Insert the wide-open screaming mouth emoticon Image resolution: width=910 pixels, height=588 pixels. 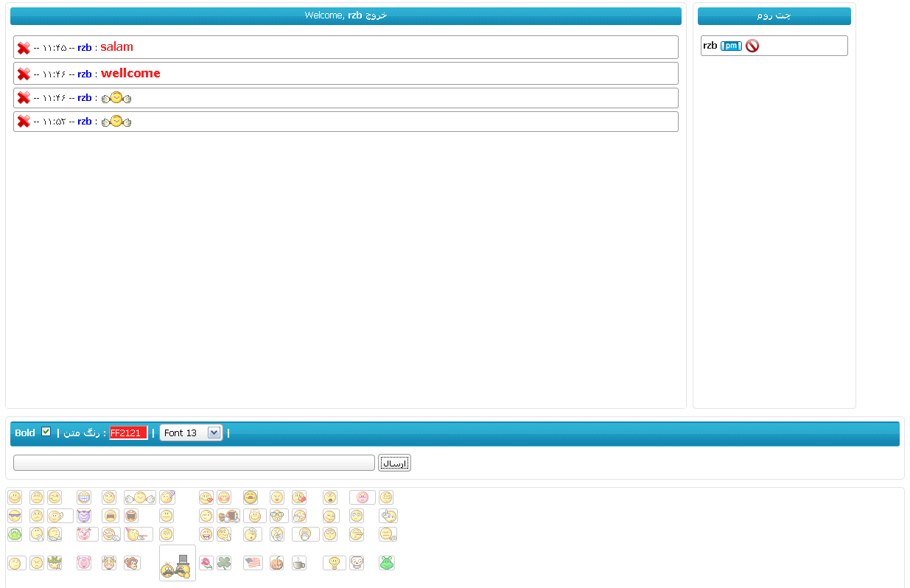click(x=131, y=516)
